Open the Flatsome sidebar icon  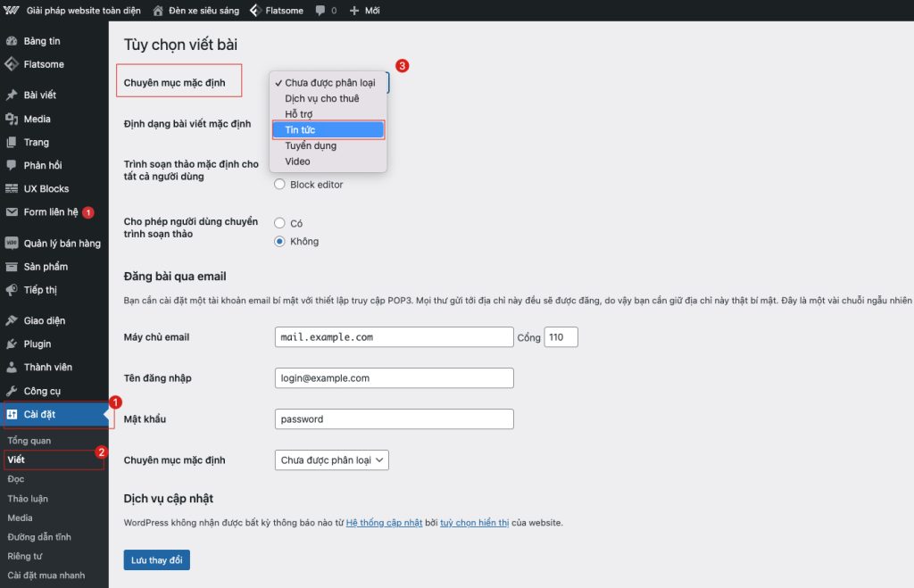[12, 64]
